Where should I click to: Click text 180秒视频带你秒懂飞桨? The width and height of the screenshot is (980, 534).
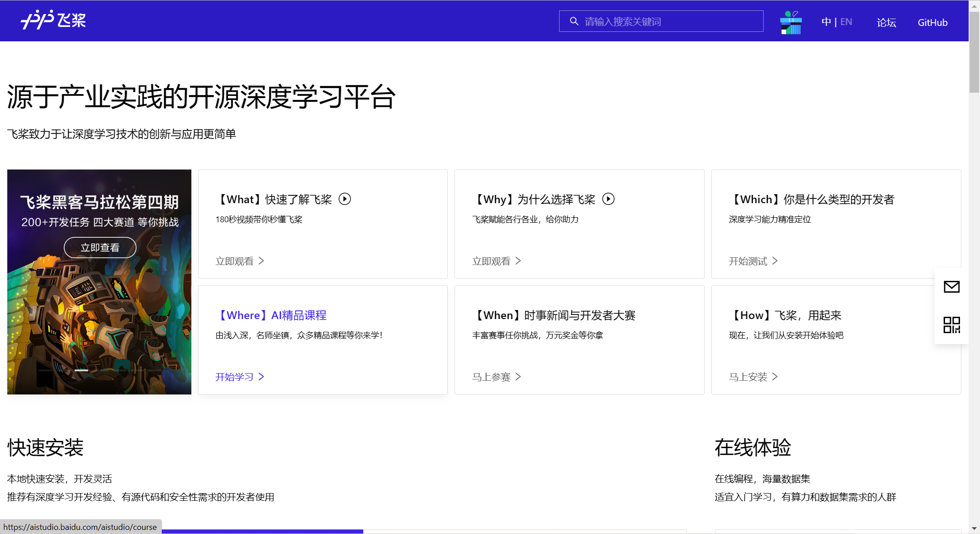(x=259, y=220)
